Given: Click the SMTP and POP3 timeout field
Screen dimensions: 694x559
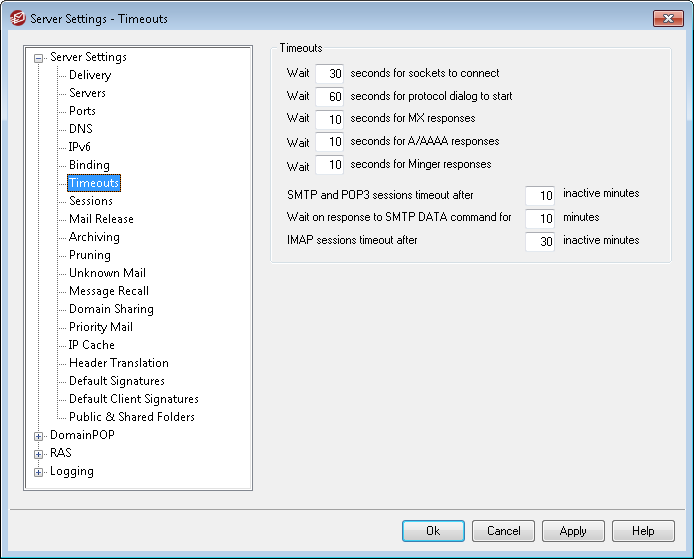Looking at the screenshot, I should tap(540, 195).
